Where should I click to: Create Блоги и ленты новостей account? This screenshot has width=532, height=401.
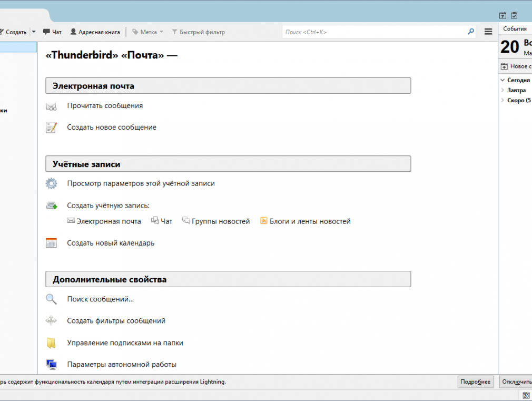coord(310,221)
